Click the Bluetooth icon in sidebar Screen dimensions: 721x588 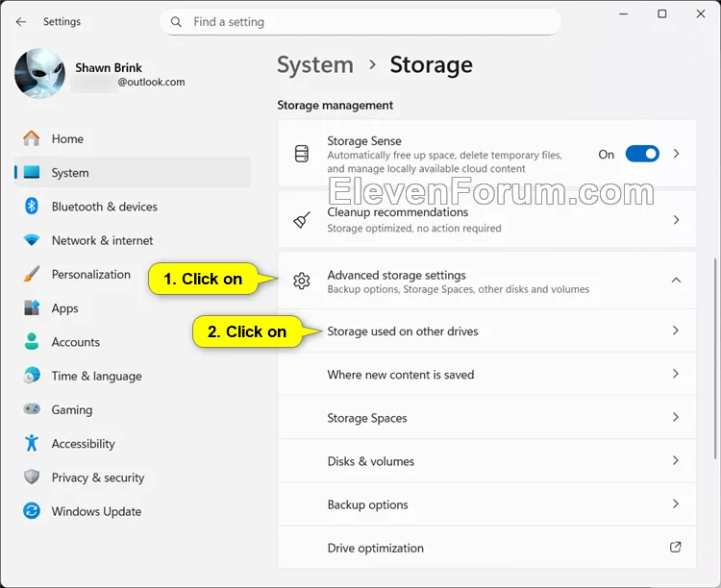point(32,206)
